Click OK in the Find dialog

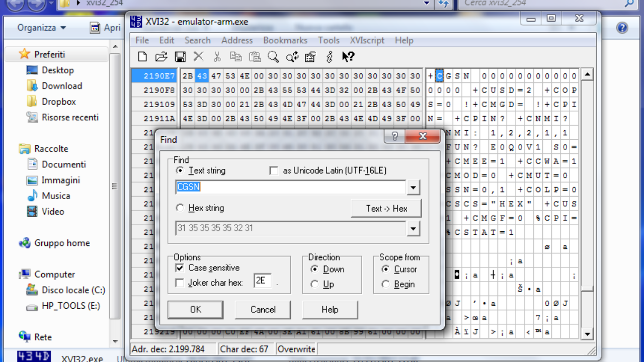coord(195,310)
